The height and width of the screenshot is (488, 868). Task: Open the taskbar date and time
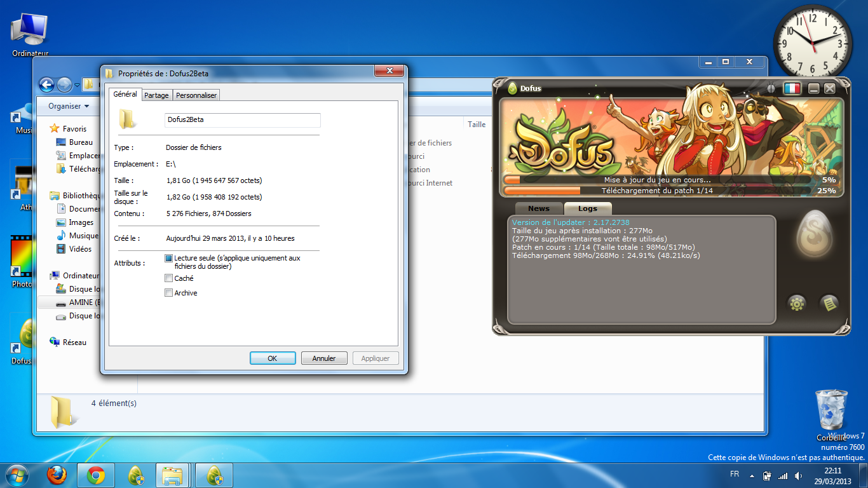tap(833, 476)
